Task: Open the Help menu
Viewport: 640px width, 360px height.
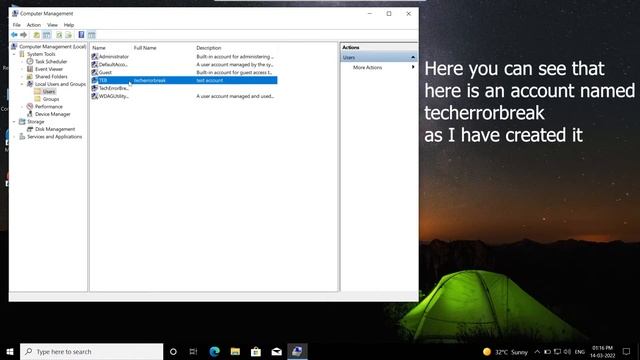Action: pyautogui.click(x=69, y=25)
